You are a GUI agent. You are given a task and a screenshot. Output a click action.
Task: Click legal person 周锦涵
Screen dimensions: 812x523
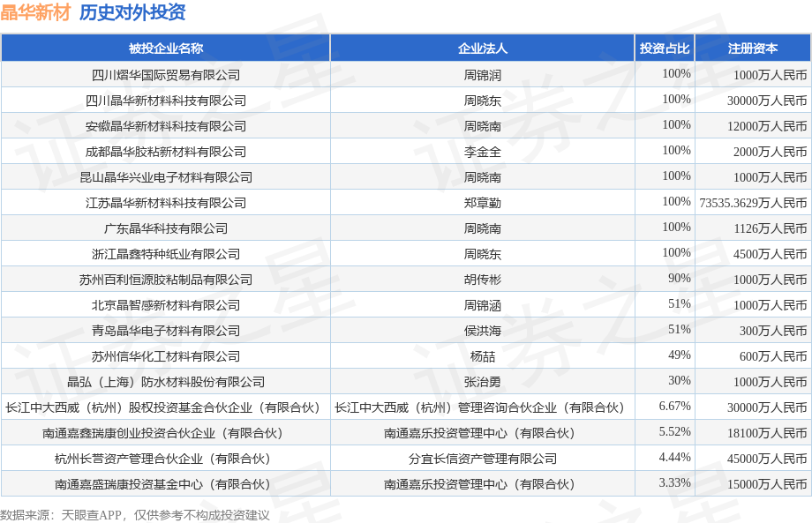(482, 305)
